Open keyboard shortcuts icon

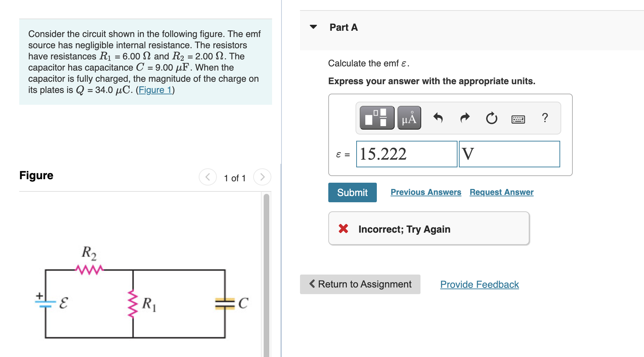point(518,119)
